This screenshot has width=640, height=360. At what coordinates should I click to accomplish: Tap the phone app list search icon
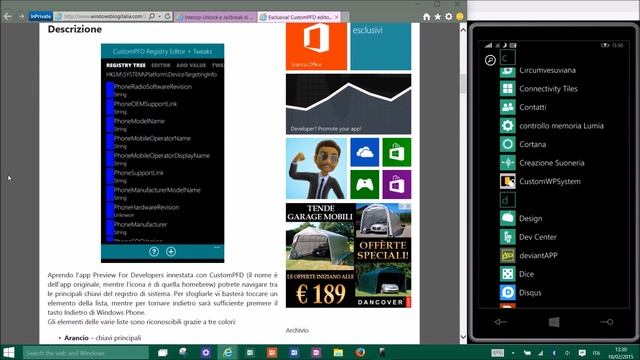click(x=490, y=60)
